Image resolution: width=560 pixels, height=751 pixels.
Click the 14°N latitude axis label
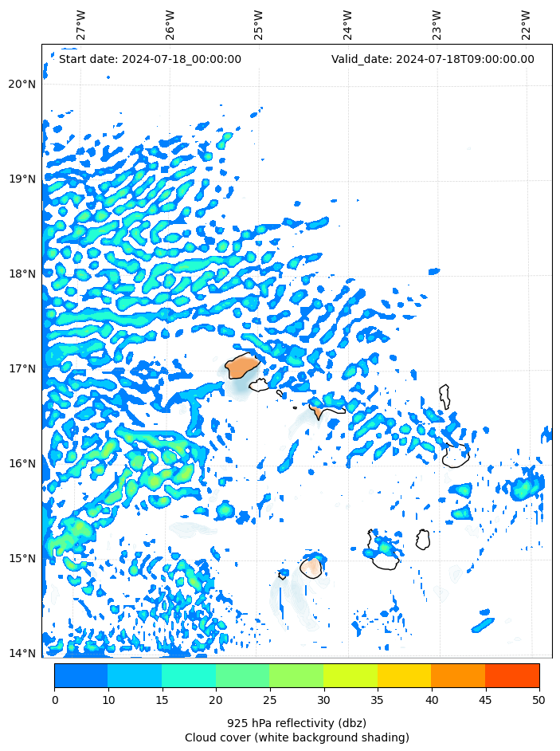pos(22,654)
